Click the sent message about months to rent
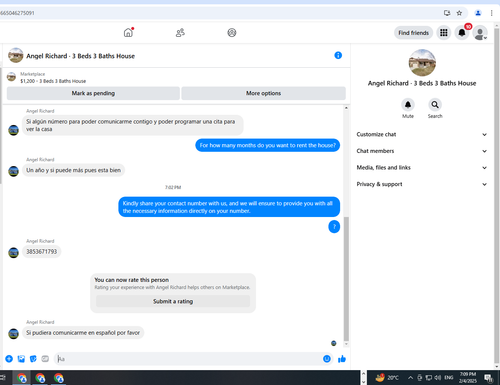500x385 pixels. click(268, 145)
